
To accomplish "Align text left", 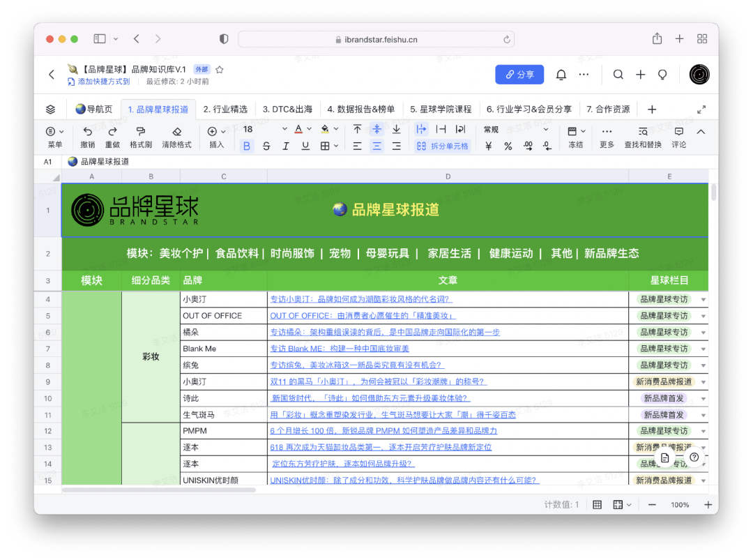I will [357, 146].
